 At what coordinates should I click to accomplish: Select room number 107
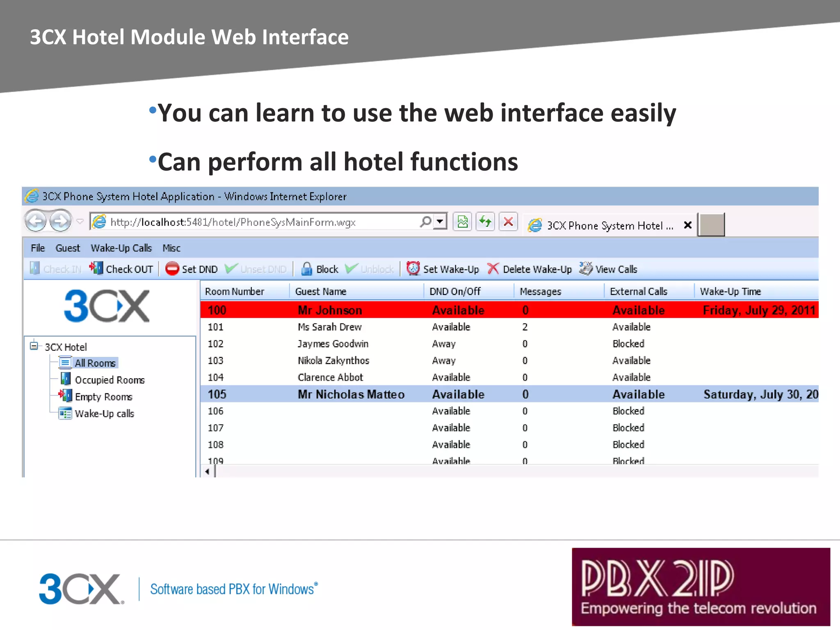click(216, 428)
